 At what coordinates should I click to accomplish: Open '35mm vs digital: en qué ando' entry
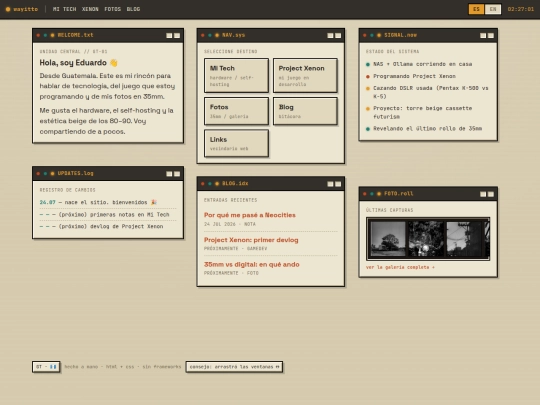(x=251, y=264)
